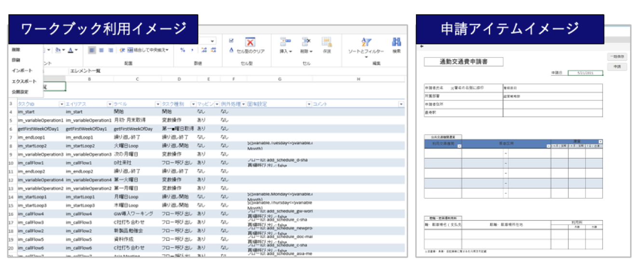Select the im_start cell in the タスクID column
The width and height of the screenshot is (644, 276).
(x=41, y=111)
